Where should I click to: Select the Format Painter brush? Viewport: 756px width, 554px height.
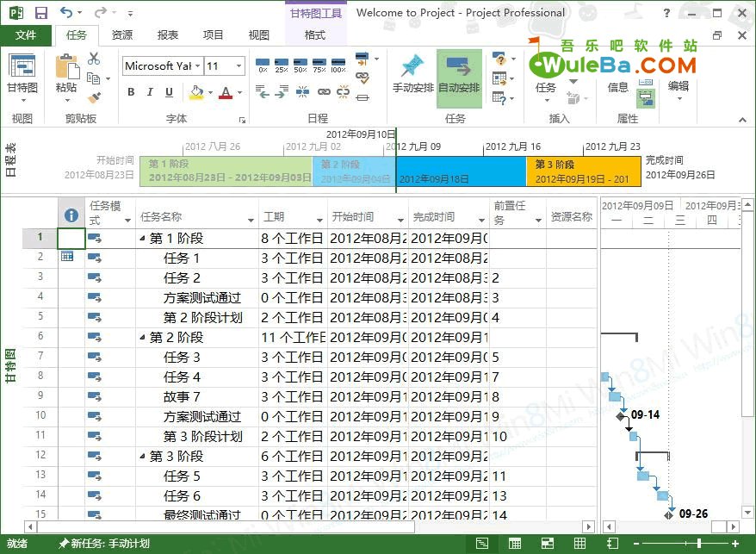coord(94,97)
